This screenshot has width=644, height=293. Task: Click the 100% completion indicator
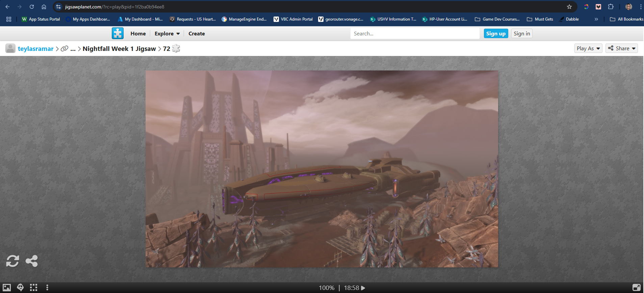[327, 288]
